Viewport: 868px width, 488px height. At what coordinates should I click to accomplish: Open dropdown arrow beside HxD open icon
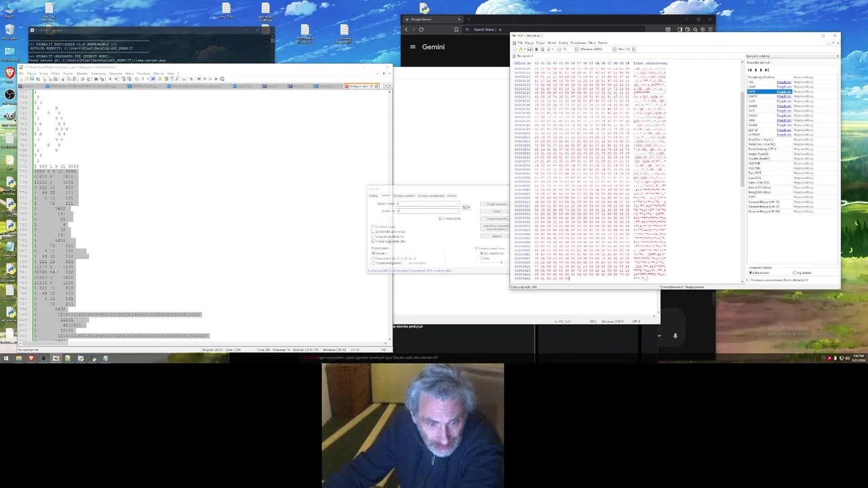point(525,49)
